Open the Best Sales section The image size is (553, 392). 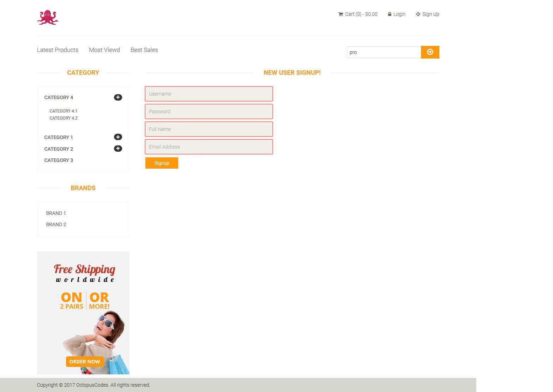point(144,50)
